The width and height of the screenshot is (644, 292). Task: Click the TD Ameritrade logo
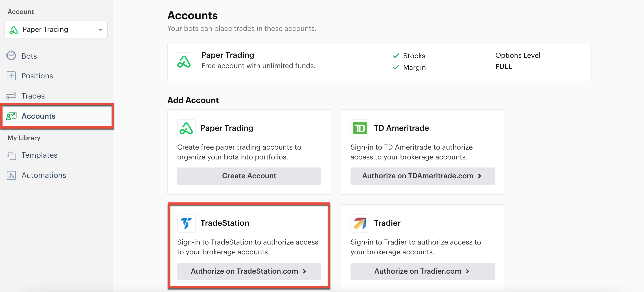tap(359, 128)
